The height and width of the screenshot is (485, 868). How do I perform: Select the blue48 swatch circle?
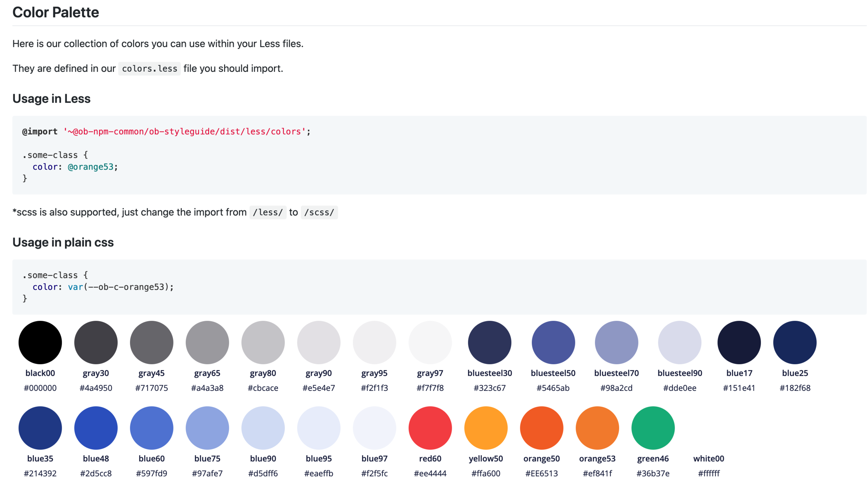96,428
